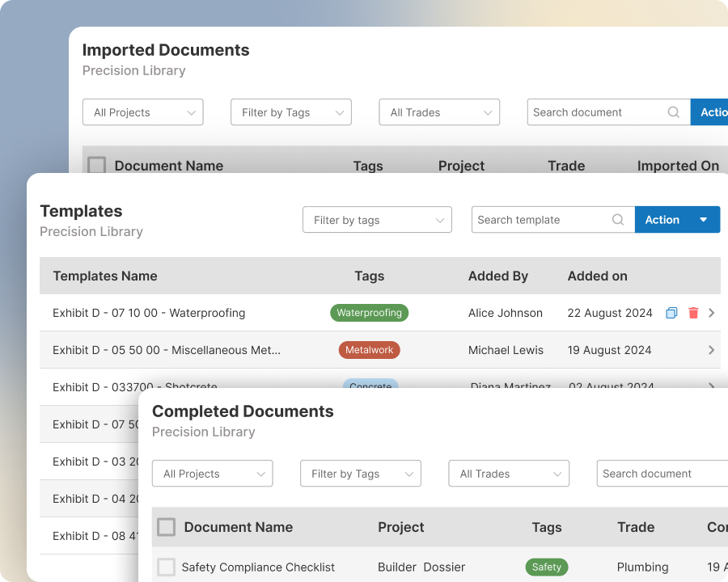728x582 pixels.
Task: Open Safety Compliance Checklist document
Action: 258,567
